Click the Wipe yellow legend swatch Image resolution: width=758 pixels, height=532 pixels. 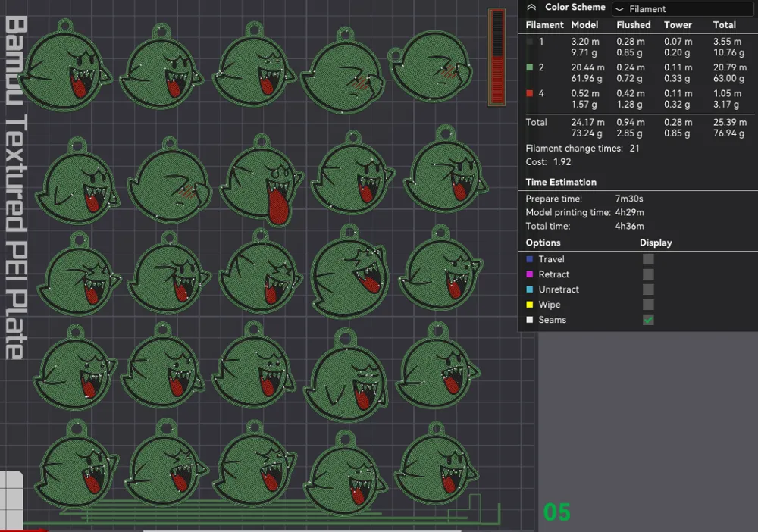[530, 305]
